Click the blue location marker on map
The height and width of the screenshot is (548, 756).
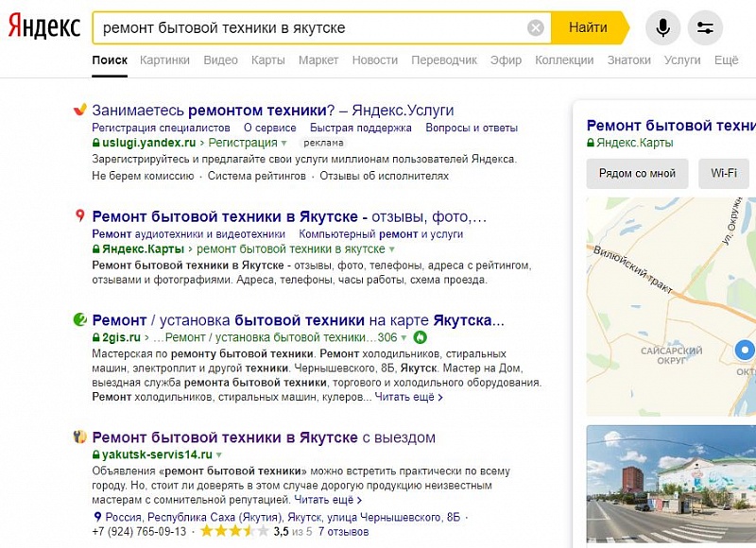coord(745,350)
